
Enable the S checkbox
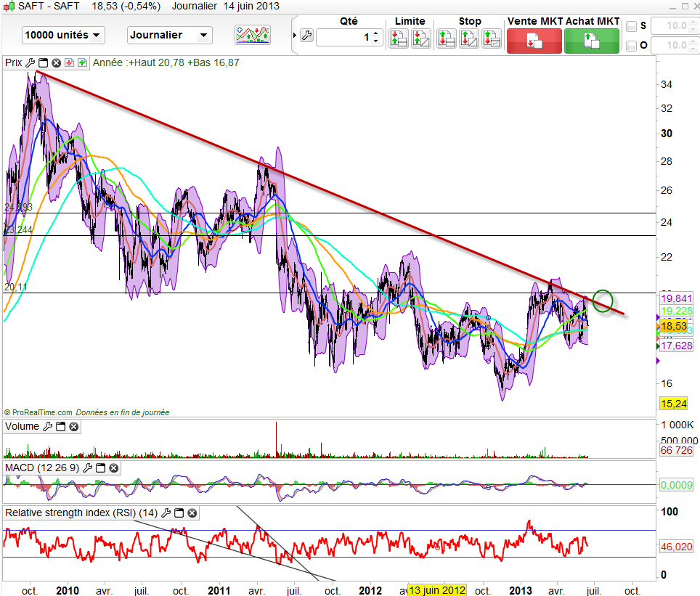click(631, 27)
